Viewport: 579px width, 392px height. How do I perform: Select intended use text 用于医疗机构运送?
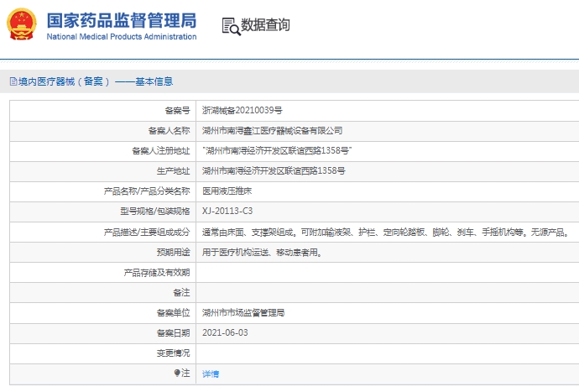coord(262,253)
